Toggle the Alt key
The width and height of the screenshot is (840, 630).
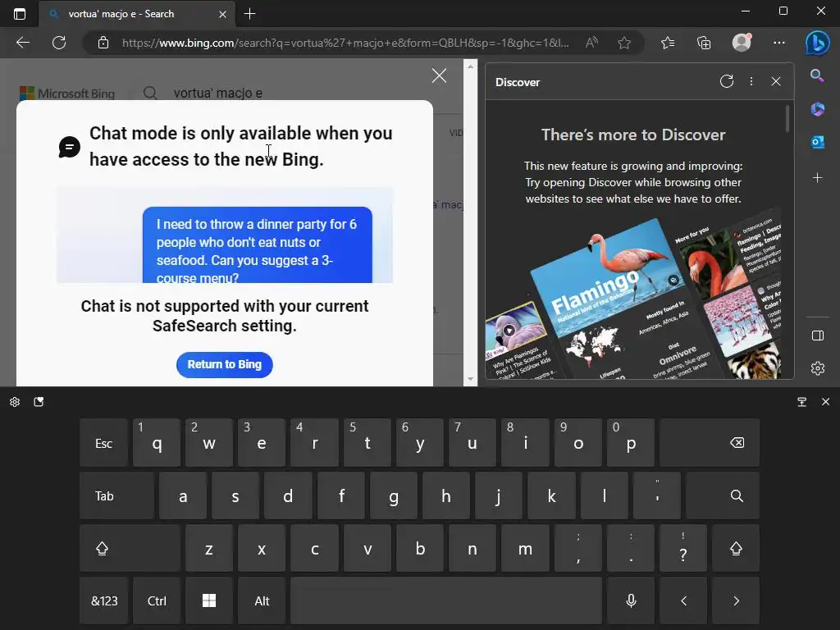coord(262,601)
